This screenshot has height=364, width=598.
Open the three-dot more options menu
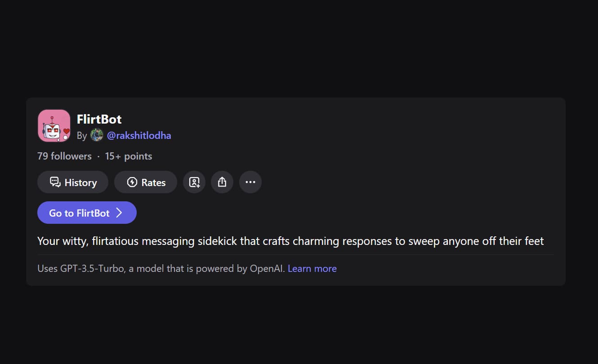(x=250, y=182)
